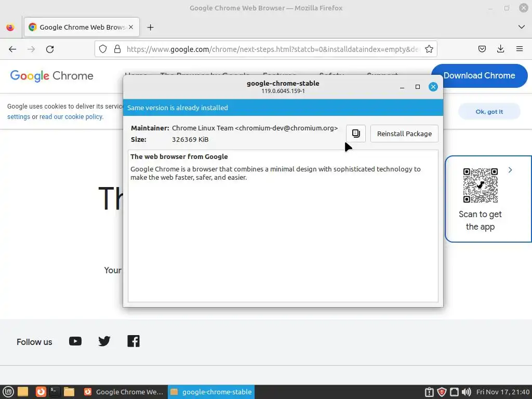The image size is (532, 399).
Task: Open a new tab with the plus button
Action: coord(150,27)
